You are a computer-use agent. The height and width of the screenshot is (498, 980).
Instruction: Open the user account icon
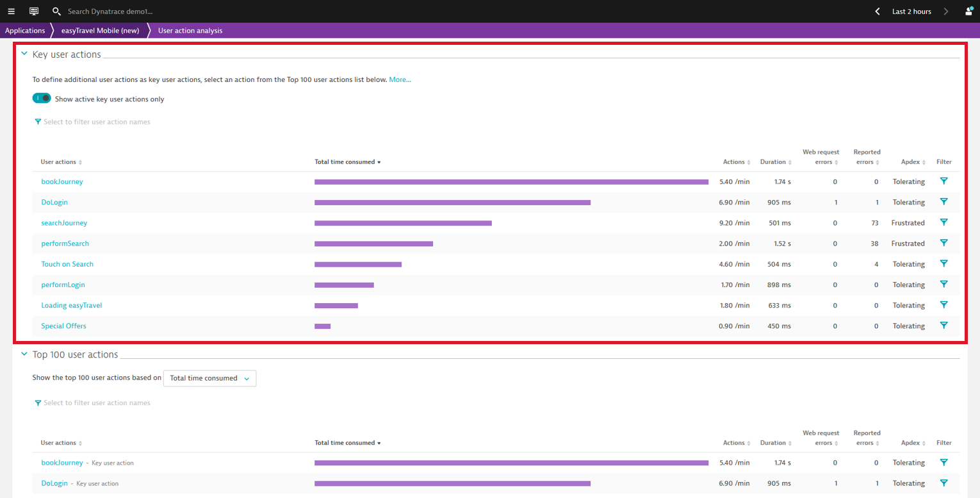click(x=969, y=12)
